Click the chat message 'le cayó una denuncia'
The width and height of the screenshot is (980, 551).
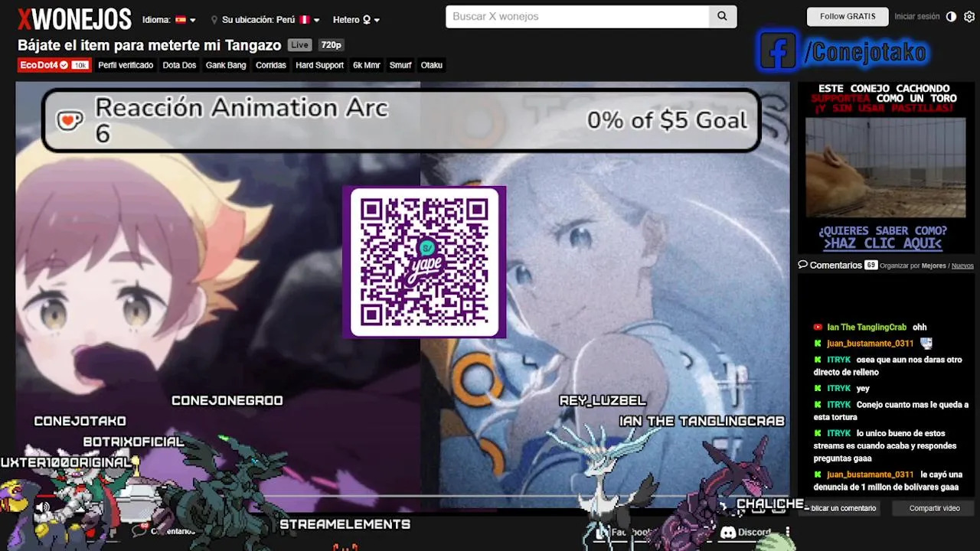(x=887, y=481)
